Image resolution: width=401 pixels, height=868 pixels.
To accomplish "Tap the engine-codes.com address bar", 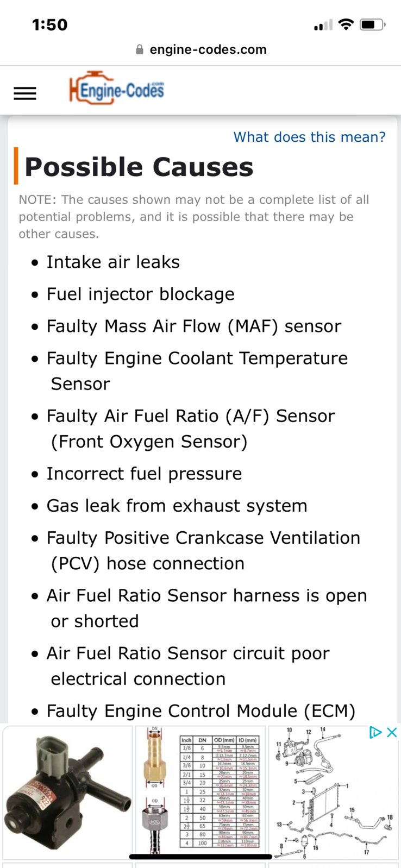I will [x=200, y=49].
